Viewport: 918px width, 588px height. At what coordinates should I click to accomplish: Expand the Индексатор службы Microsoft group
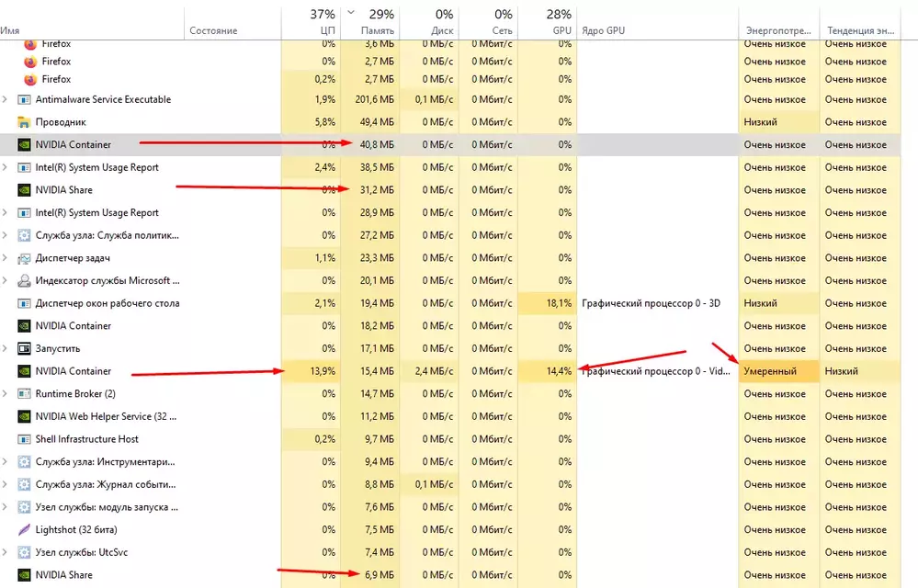tap(5, 281)
